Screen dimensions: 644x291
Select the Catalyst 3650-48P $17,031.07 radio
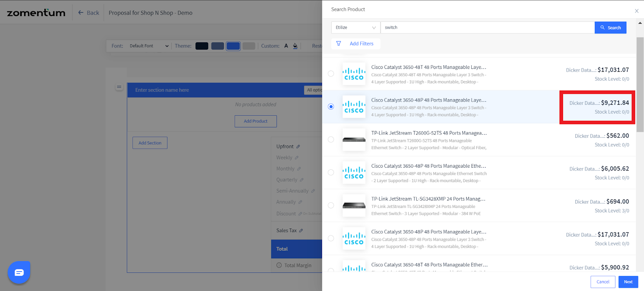click(331, 238)
